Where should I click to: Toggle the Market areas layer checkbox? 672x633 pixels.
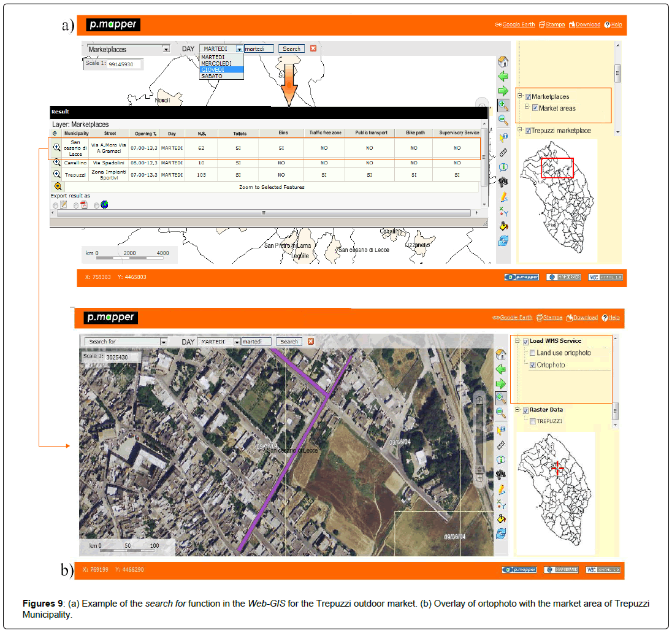click(x=535, y=109)
